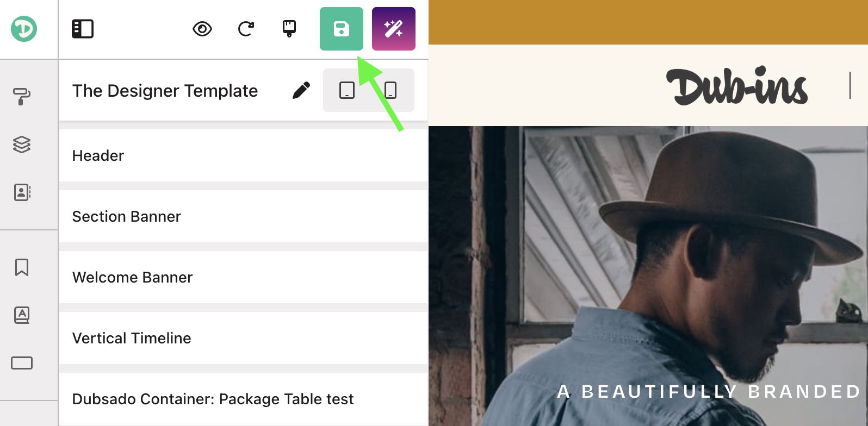This screenshot has width=868, height=426.
Task: Edit the template name with the pencil icon
Action: [x=301, y=90]
